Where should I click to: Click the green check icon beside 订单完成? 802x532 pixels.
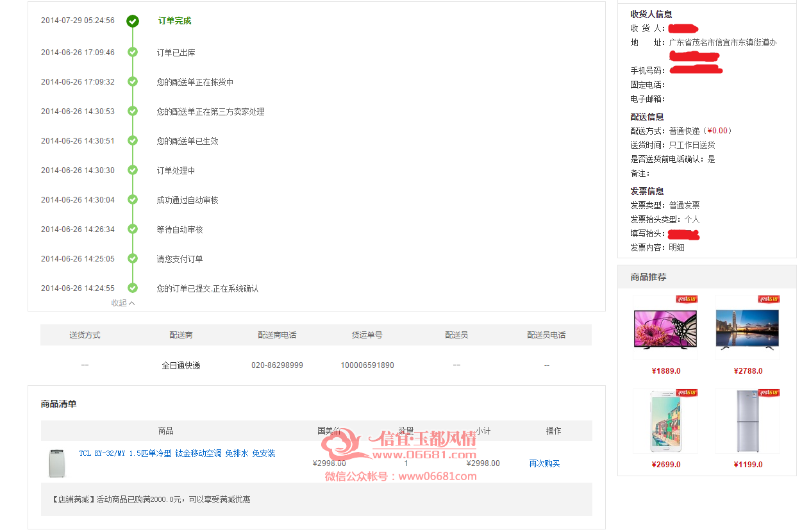coord(133,21)
